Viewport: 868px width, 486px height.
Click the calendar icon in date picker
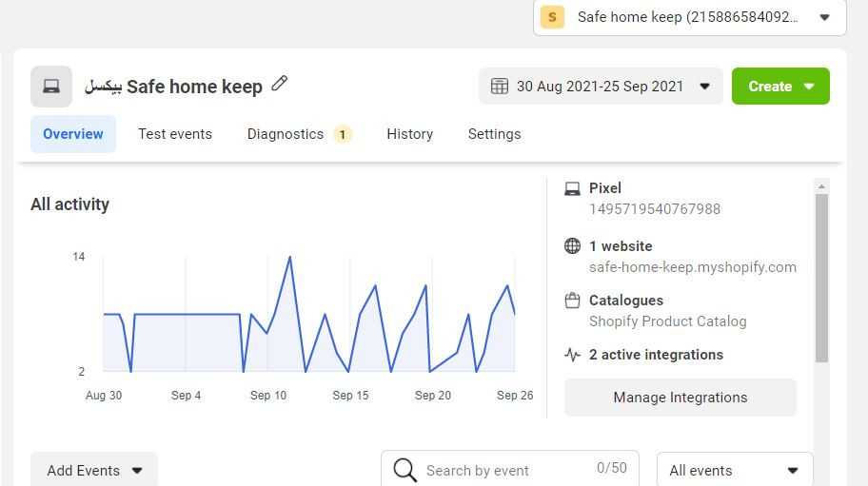point(500,87)
